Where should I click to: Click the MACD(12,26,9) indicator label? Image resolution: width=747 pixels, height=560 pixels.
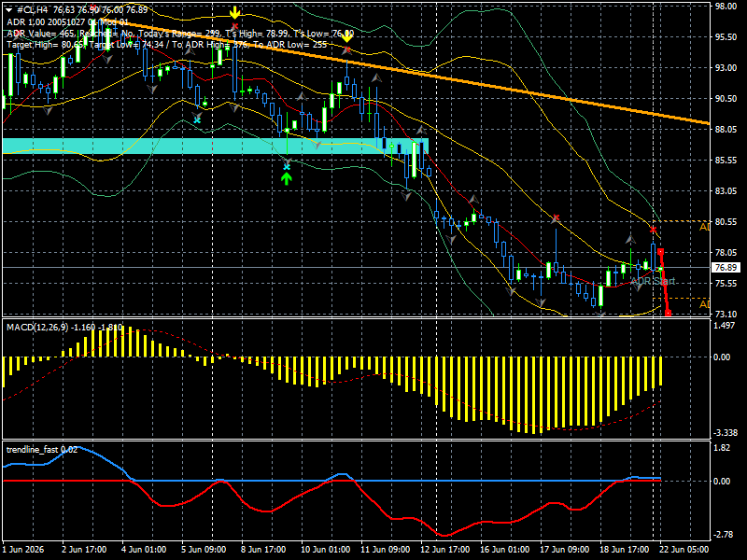pyautogui.click(x=64, y=328)
